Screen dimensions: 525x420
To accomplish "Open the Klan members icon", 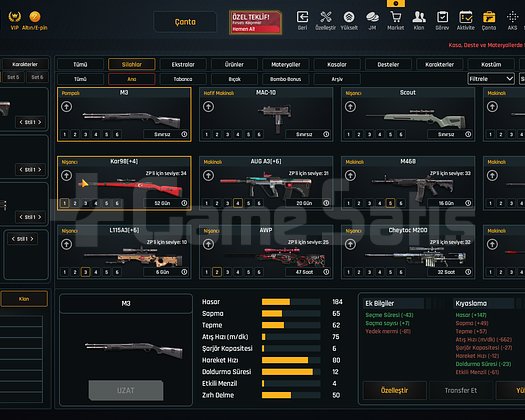I will coord(419,17).
